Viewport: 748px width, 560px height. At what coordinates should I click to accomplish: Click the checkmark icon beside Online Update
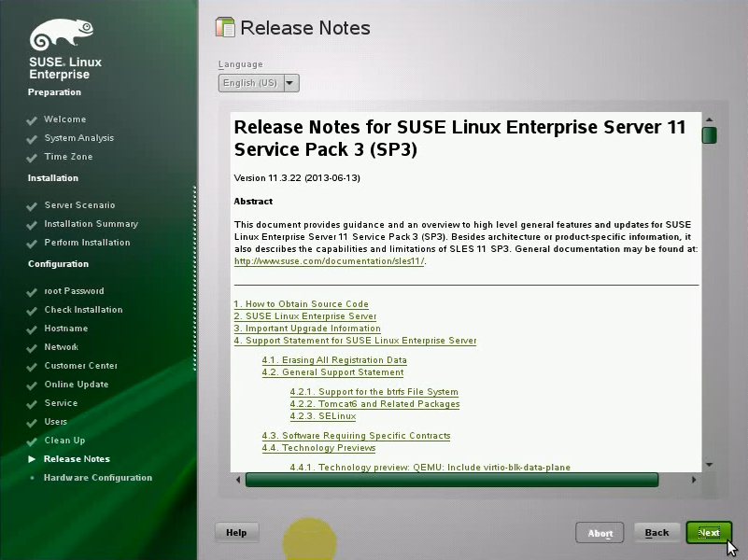pos(32,385)
